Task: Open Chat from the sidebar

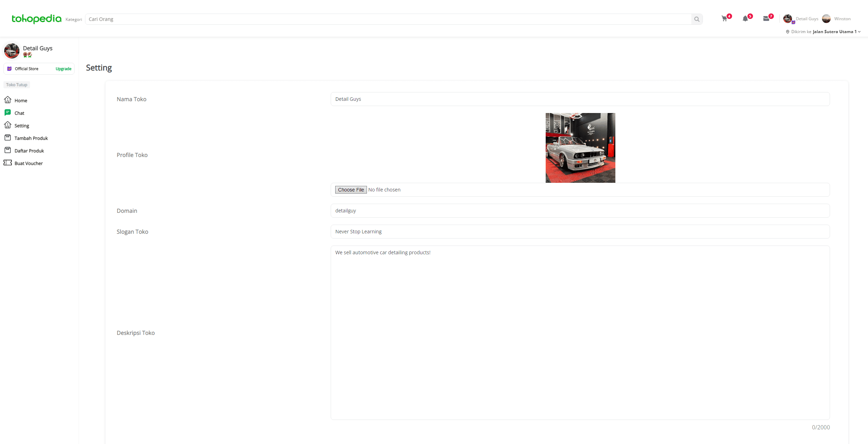Action: point(19,113)
